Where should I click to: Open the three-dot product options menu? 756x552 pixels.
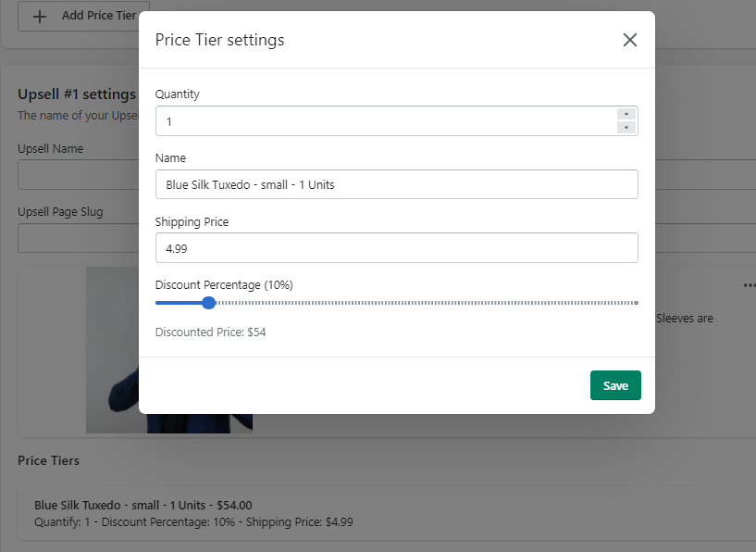[750, 285]
